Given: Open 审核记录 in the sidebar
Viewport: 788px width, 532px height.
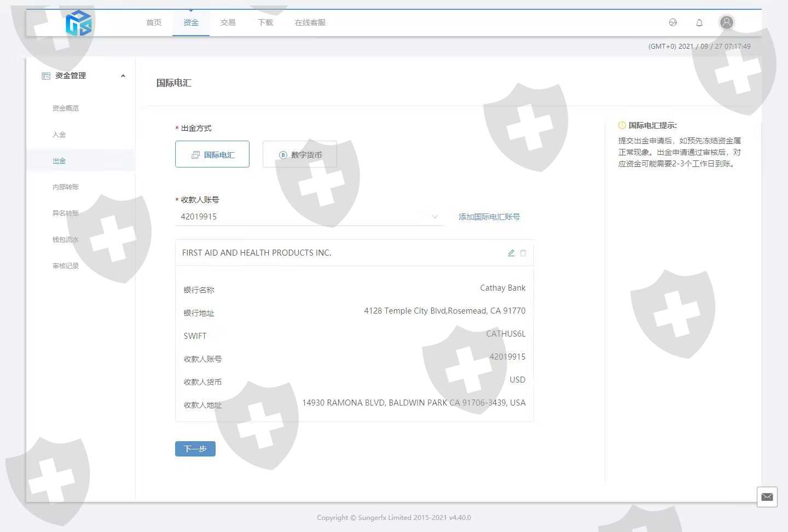Looking at the screenshot, I should coord(66,266).
